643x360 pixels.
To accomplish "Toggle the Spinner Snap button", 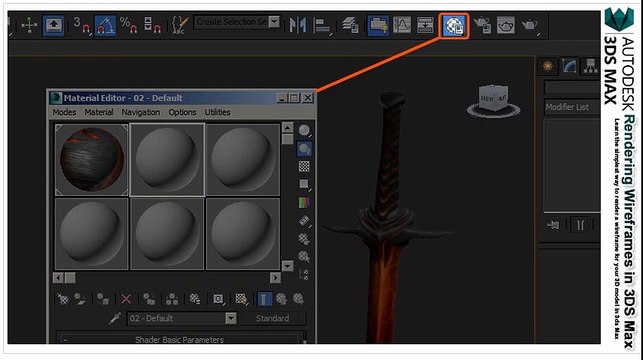I will point(152,25).
